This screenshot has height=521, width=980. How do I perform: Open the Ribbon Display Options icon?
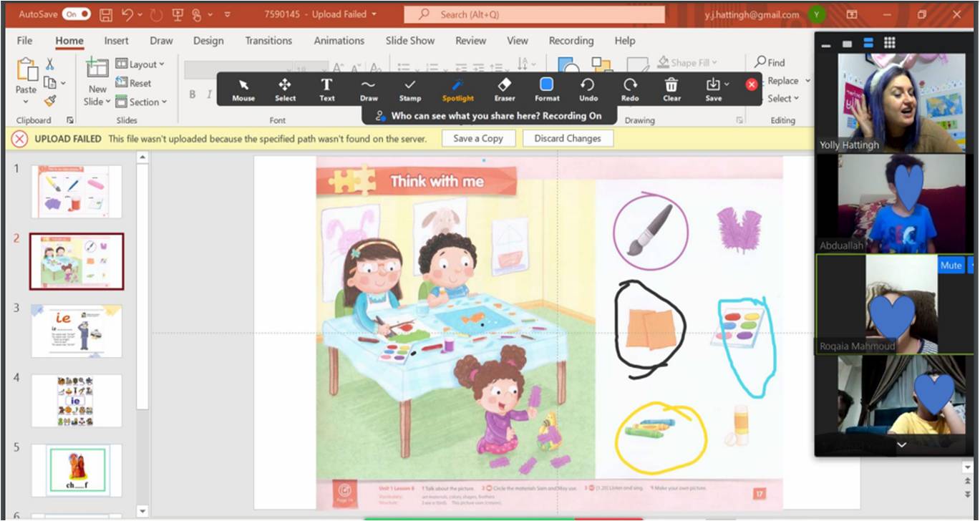click(x=852, y=14)
